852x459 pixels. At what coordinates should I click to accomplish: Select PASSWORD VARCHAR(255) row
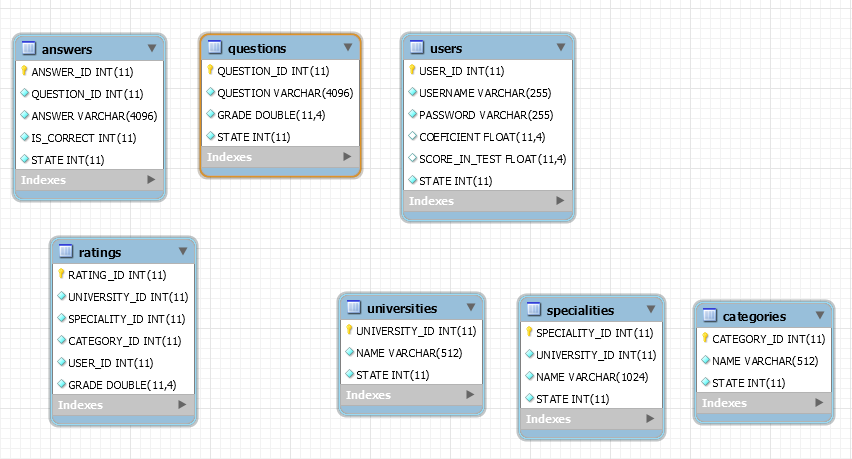(488, 115)
